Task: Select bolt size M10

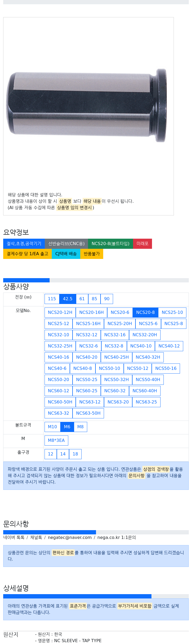Action: point(53,427)
